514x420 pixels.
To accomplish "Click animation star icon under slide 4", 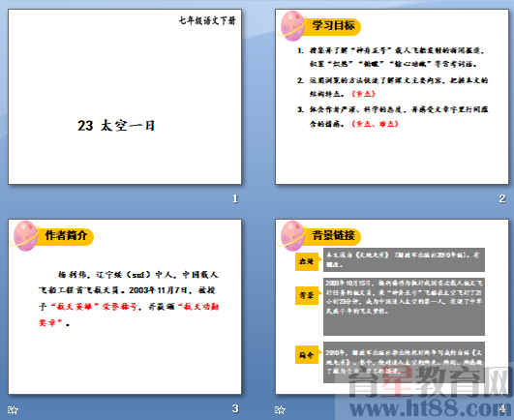I will click(x=281, y=409).
